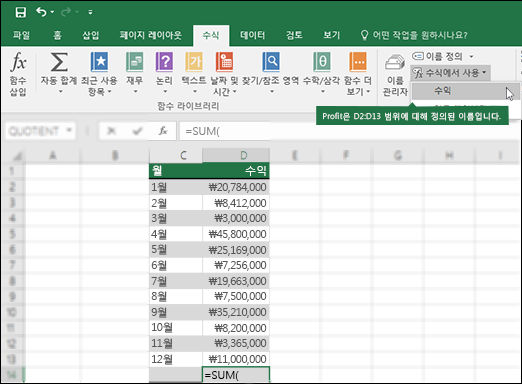The width and height of the screenshot is (522, 384).
Task: Open the 텍스트 functions icon
Action: (194, 62)
